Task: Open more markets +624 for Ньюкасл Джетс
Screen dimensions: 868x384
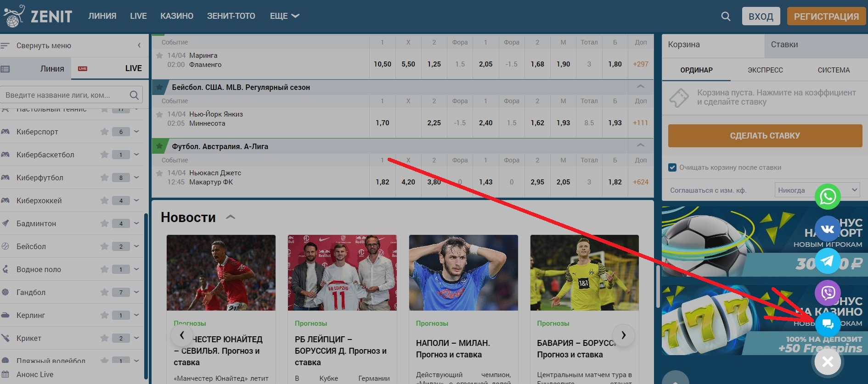Action: pos(641,182)
